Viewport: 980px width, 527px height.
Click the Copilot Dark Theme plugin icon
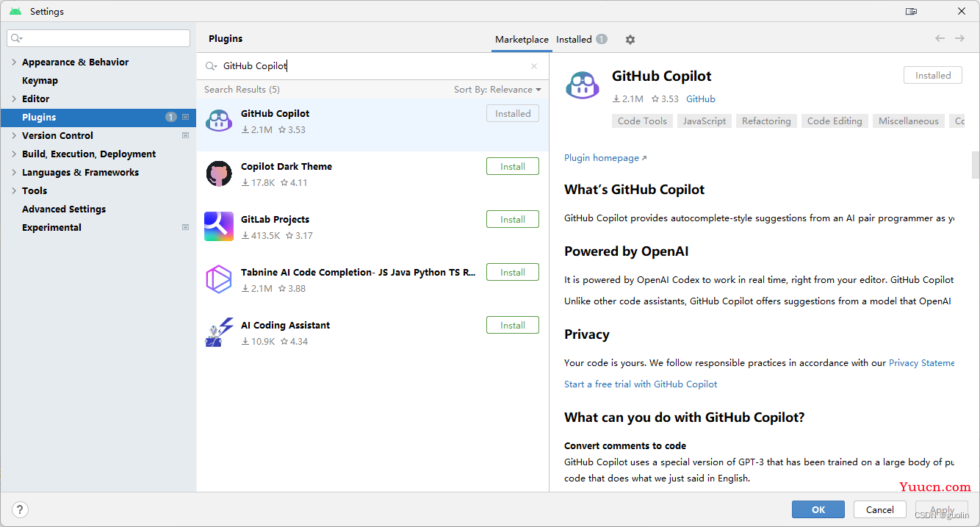point(219,173)
